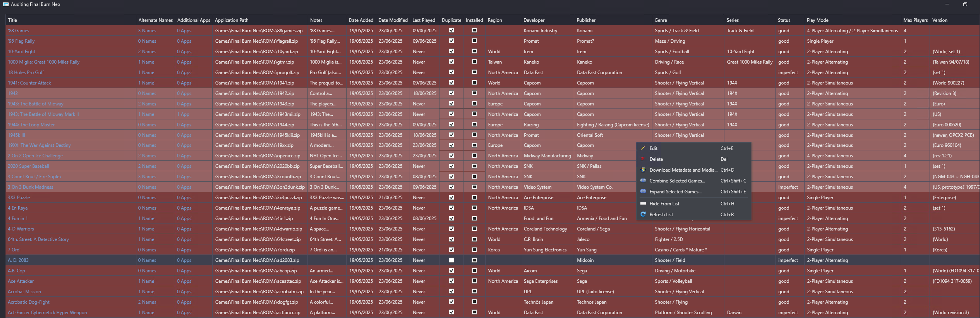Viewport: 980px width, 318px height.
Task: Toggle Installed checkbox for '96 Flag Rally
Action: click(474, 41)
